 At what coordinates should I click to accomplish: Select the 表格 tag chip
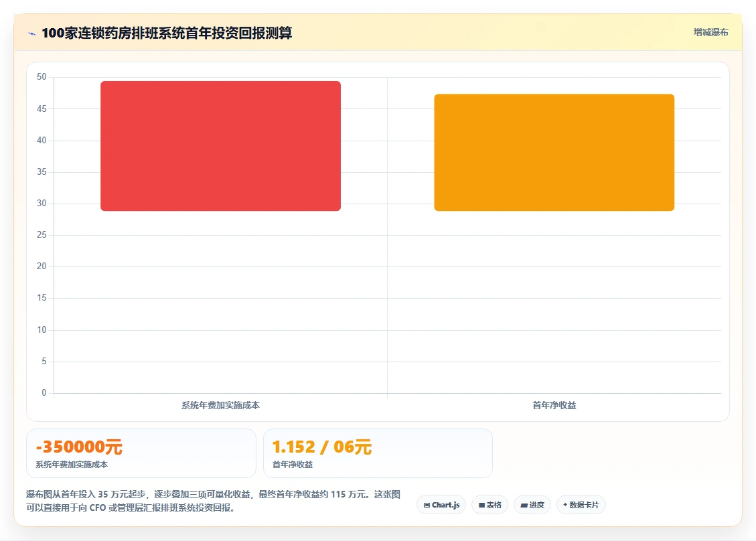point(490,505)
